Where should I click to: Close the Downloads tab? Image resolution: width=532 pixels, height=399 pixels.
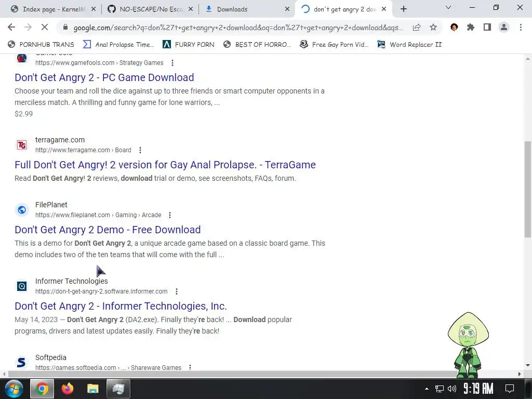[x=287, y=9]
